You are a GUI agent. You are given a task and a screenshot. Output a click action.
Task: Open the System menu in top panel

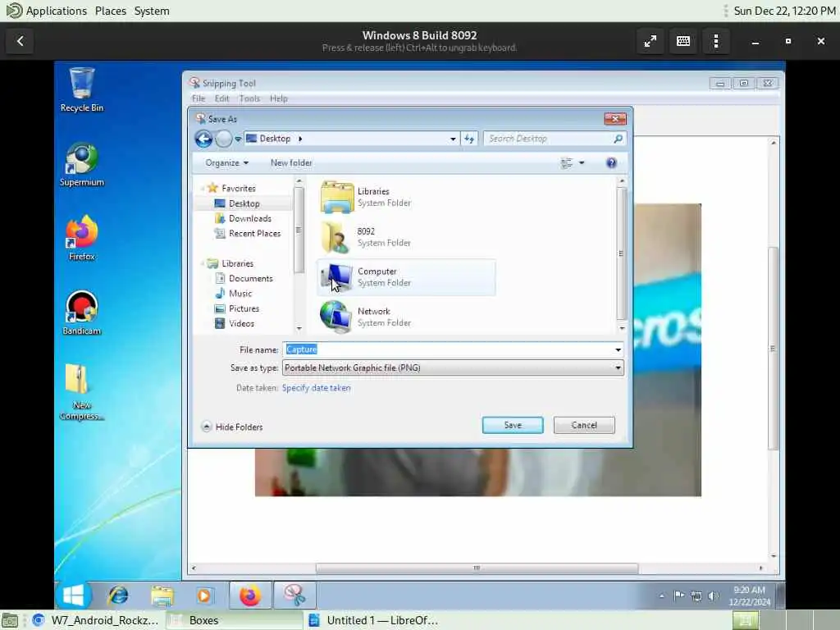(x=152, y=11)
